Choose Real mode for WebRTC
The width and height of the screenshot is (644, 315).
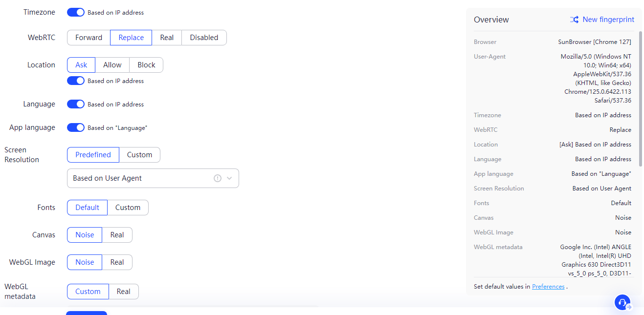(x=167, y=38)
